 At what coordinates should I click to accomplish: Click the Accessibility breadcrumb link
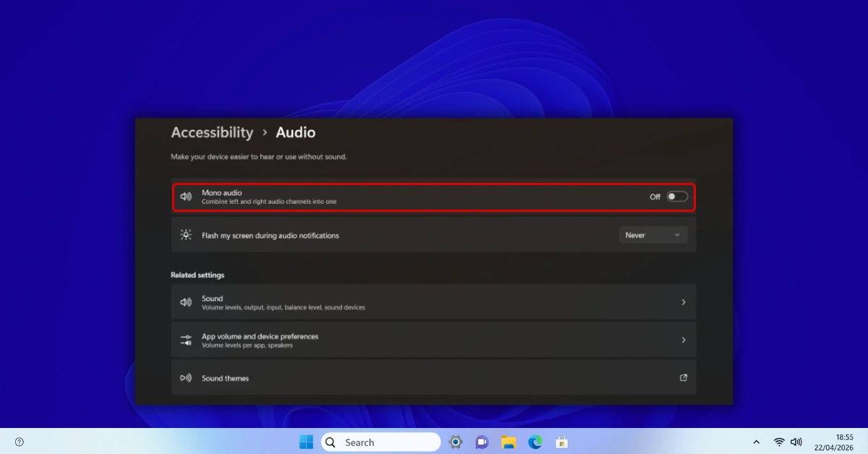[212, 132]
